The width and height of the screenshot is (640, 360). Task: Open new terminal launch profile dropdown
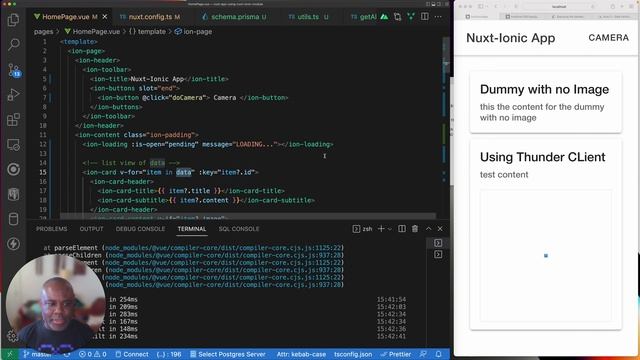point(389,229)
